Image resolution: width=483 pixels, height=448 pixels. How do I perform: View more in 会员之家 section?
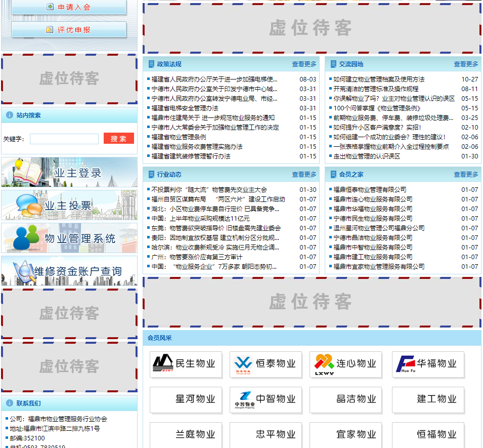tap(465, 175)
